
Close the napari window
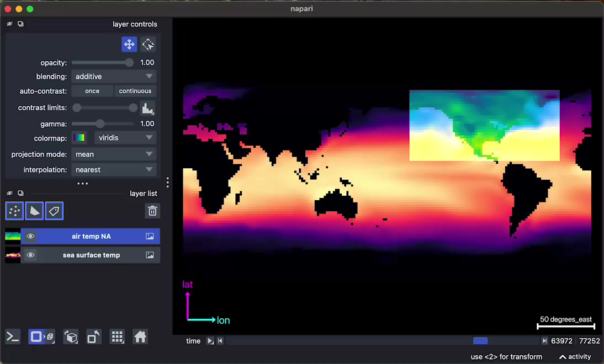[8, 9]
